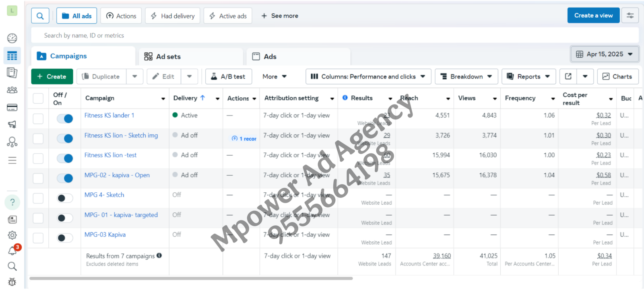The height and width of the screenshot is (290, 644).
Task: Open the Apr 15, 2025 date range dropdown
Action: (605, 54)
